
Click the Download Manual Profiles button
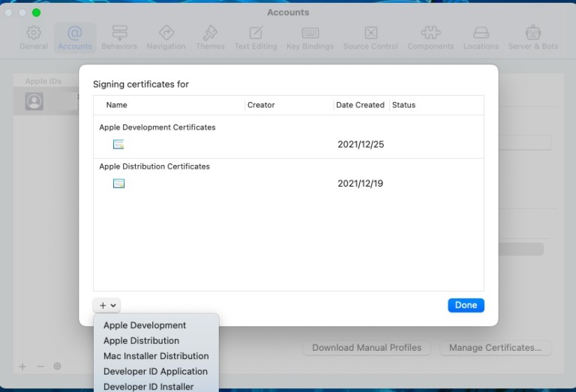pyautogui.click(x=367, y=348)
